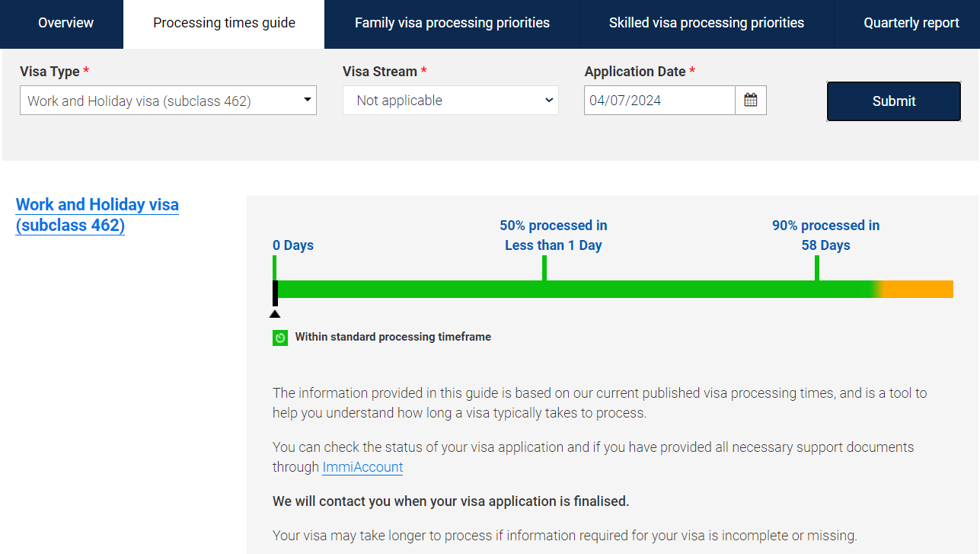Image resolution: width=980 pixels, height=554 pixels.
Task: Open the calendar date picker icon
Action: tap(751, 101)
